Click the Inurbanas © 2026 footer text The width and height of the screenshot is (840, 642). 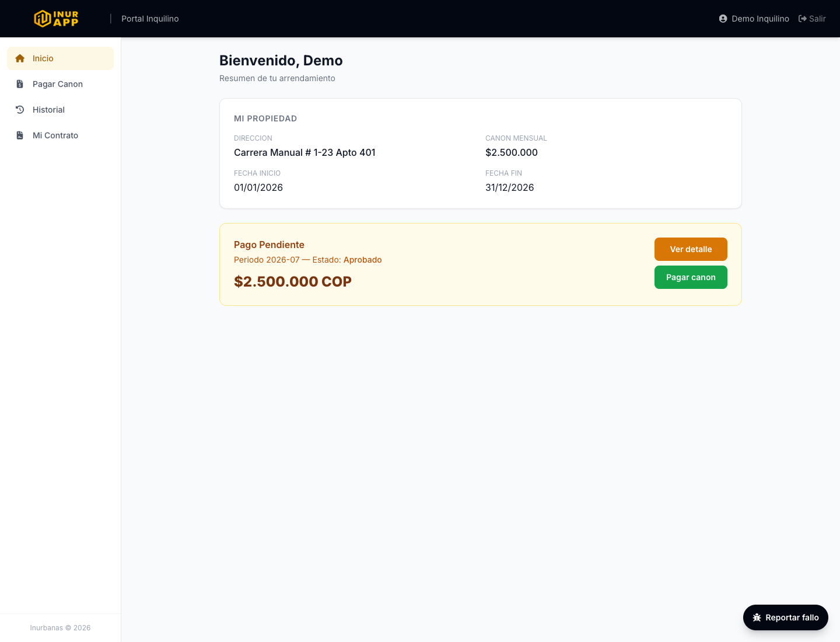pyautogui.click(x=61, y=628)
